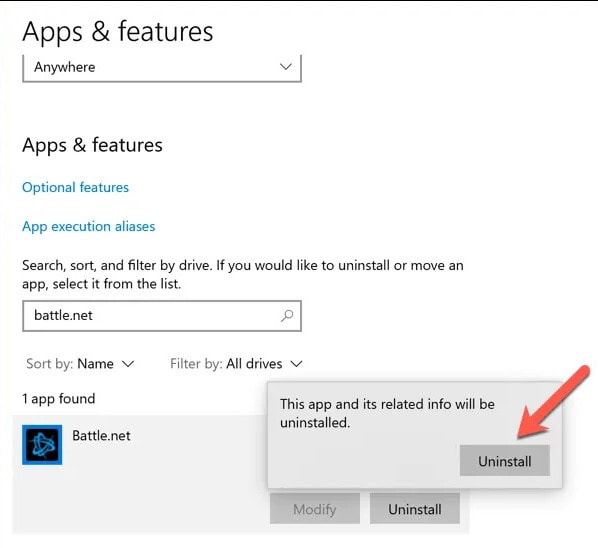Expand the Anywhere dropdown chevron

(x=286, y=67)
